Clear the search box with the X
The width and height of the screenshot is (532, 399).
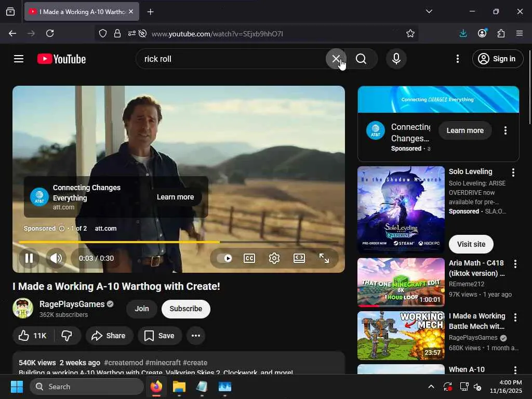(336, 59)
